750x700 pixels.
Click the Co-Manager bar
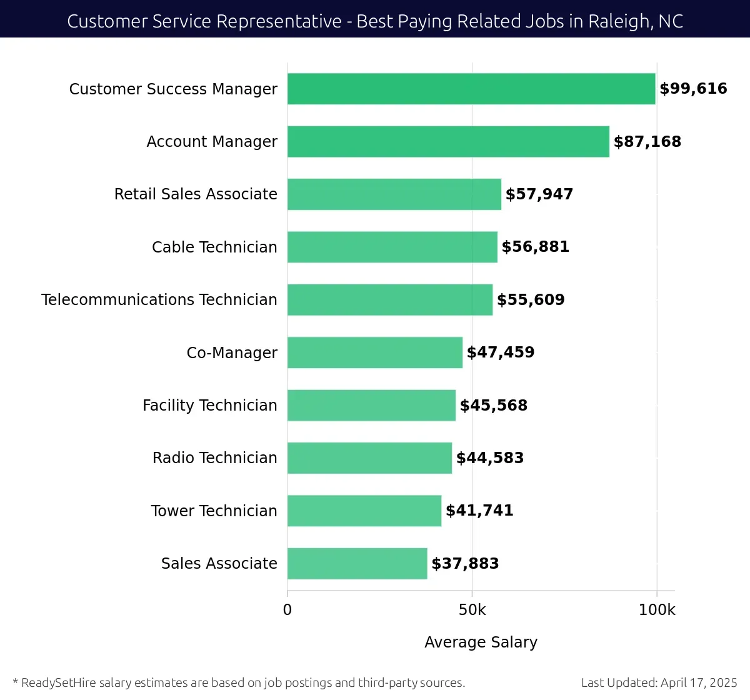click(x=375, y=352)
